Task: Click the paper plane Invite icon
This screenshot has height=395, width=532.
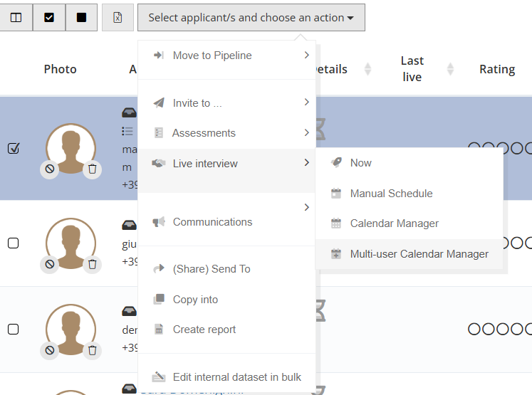Action: pyautogui.click(x=159, y=102)
